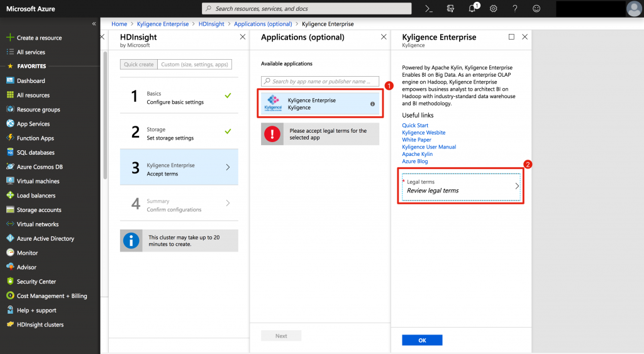Open step 2 Storage settings
The height and width of the screenshot is (354, 644).
[179, 133]
